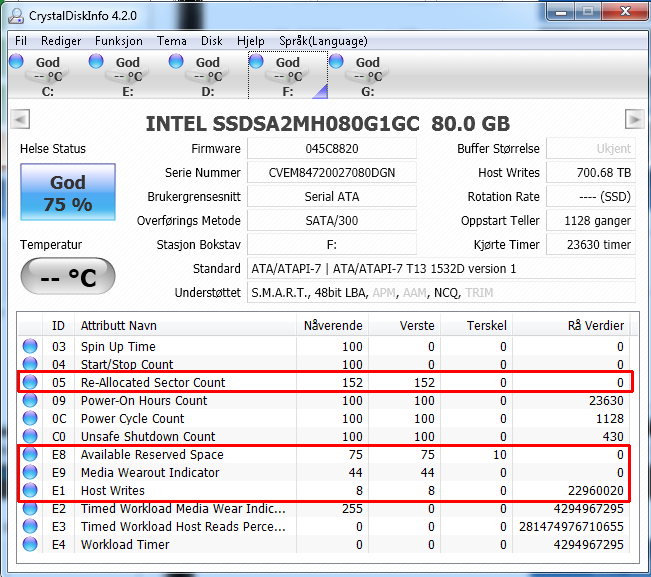This screenshot has height=577, width=651.
Task: Click the Serial ATA interface field
Action: coord(332,196)
